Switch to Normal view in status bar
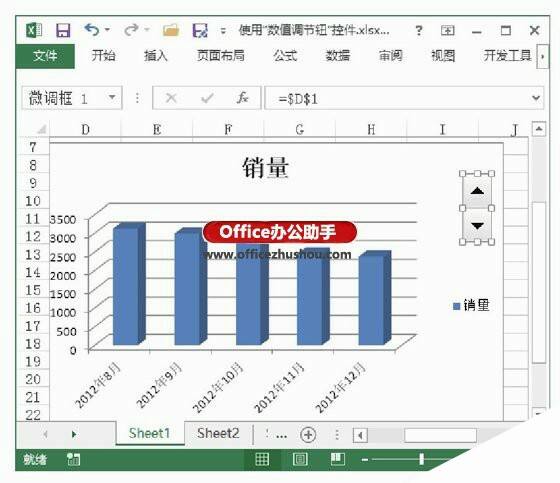Viewport: 560px width, 483px height. point(262,459)
